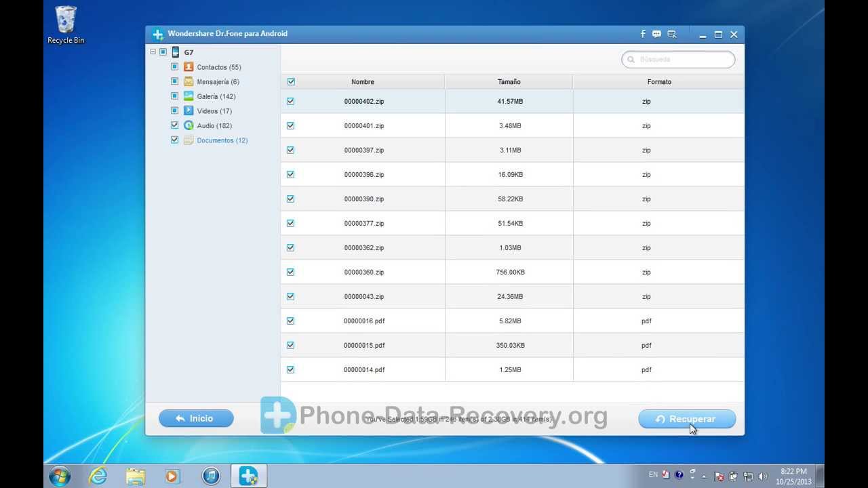This screenshot has width=868, height=488.
Task: Click the Mensajería envelope icon
Action: 189,81
